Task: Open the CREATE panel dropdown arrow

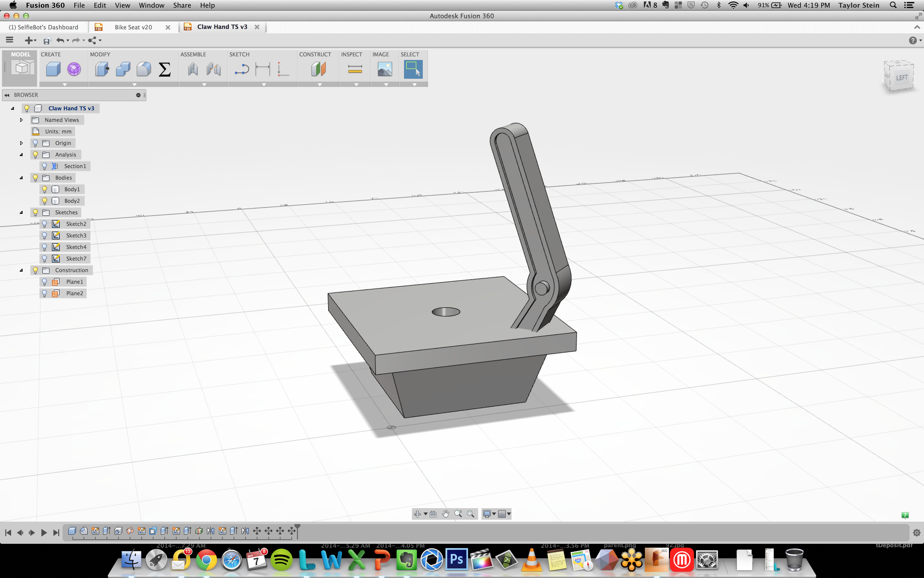Action: 64,85
